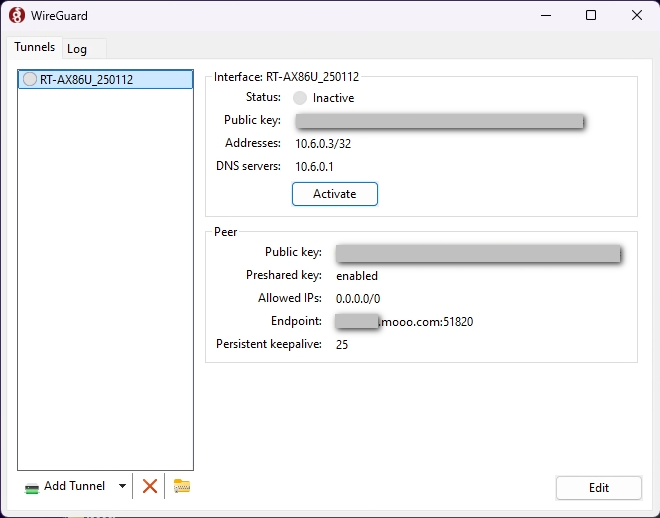The height and width of the screenshot is (518, 660).
Task: Click the peer public key value
Action: click(478, 253)
